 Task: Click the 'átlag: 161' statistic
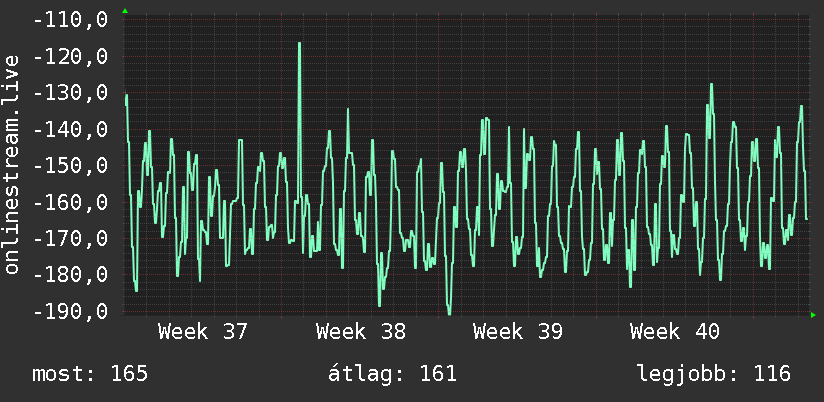pos(392,374)
